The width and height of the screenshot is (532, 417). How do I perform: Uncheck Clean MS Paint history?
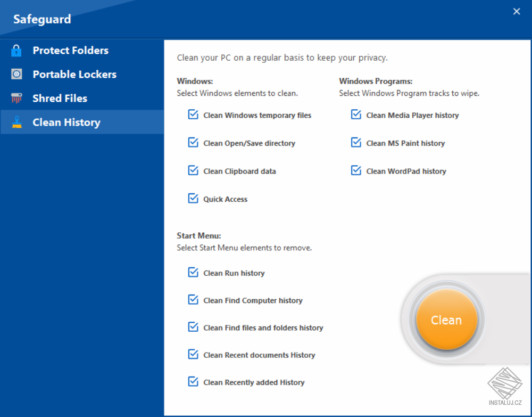click(x=355, y=142)
